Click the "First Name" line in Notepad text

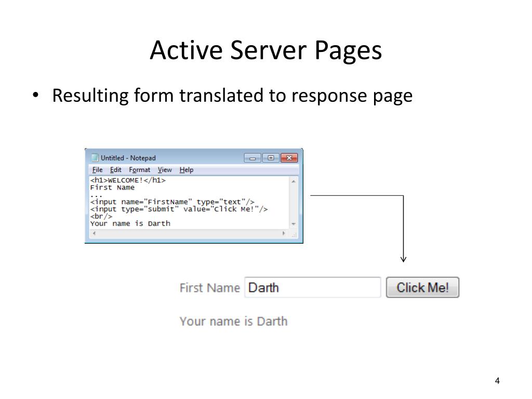[x=112, y=187]
